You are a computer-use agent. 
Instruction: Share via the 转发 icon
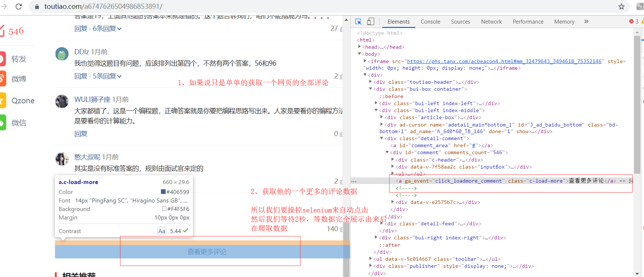click(3, 59)
